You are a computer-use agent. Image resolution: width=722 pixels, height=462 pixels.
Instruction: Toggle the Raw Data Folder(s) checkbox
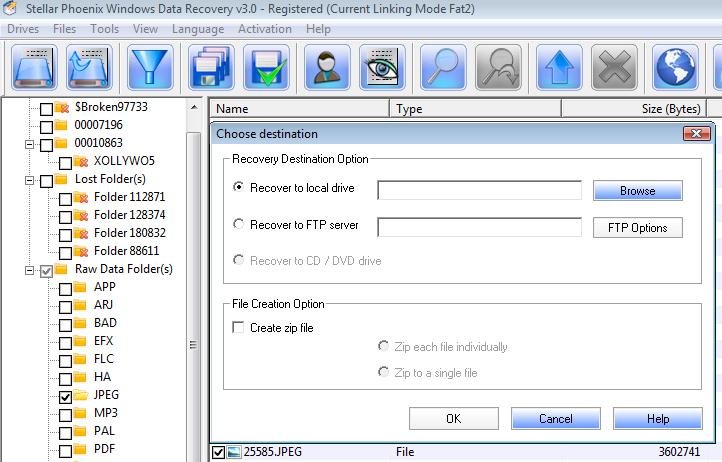click(x=46, y=271)
